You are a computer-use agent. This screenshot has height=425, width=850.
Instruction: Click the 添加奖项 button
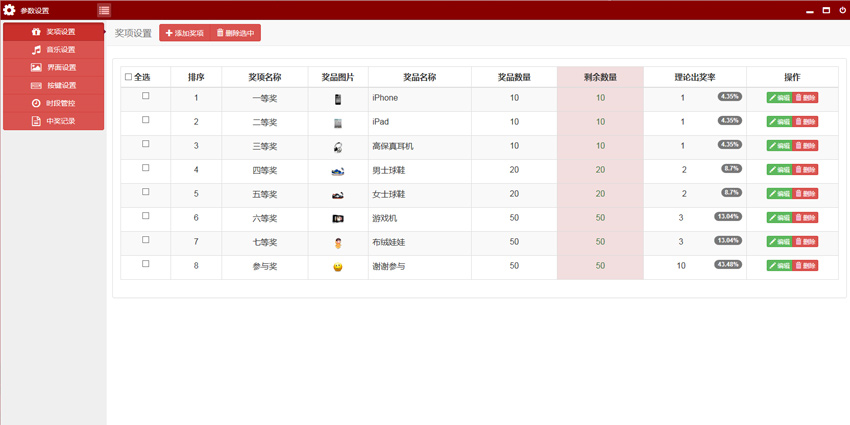point(184,33)
